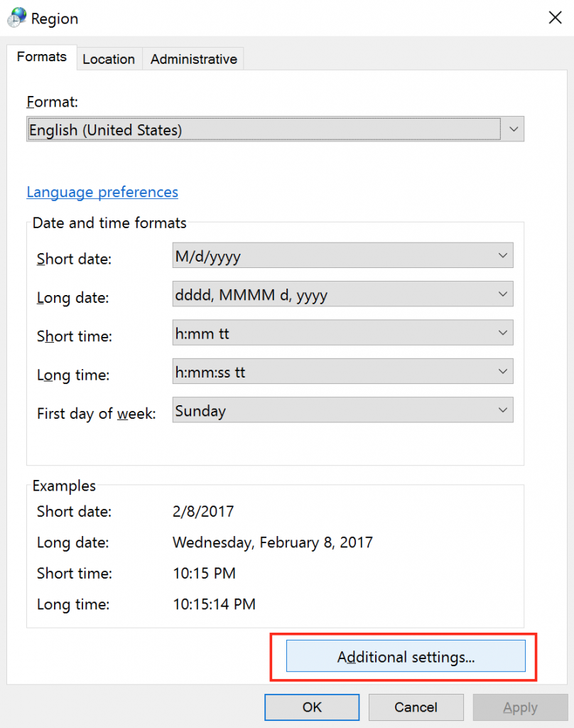Screen dimensions: 574x728
Task: Click the Cancel button
Action: point(416,707)
